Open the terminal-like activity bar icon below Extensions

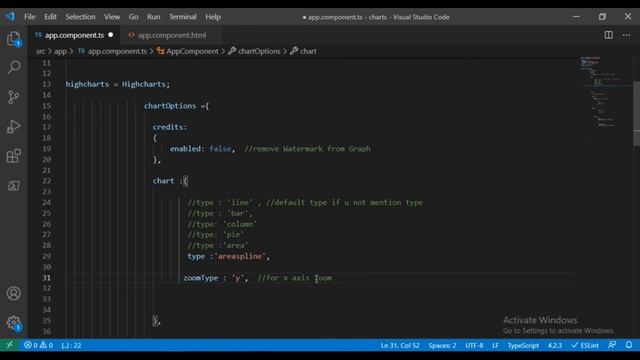[x=13, y=186]
